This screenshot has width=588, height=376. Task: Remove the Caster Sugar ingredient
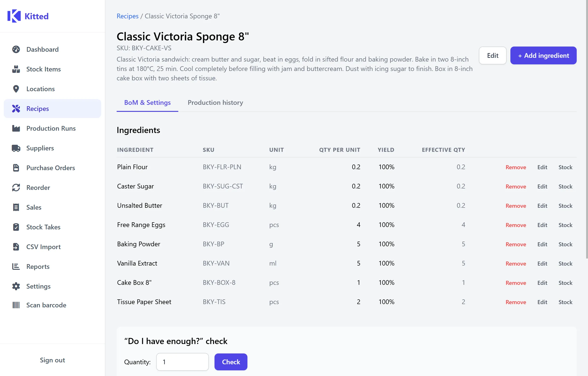click(516, 186)
